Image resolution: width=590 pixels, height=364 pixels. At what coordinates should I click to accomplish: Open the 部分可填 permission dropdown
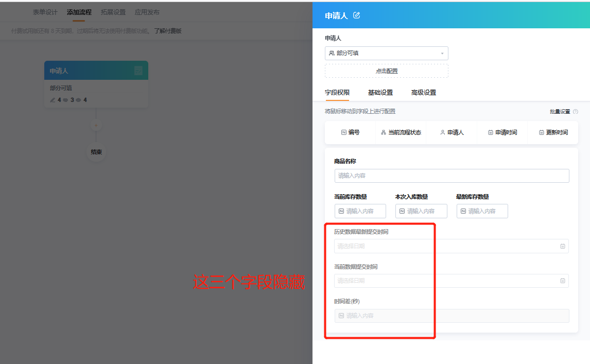click(387, 53)
